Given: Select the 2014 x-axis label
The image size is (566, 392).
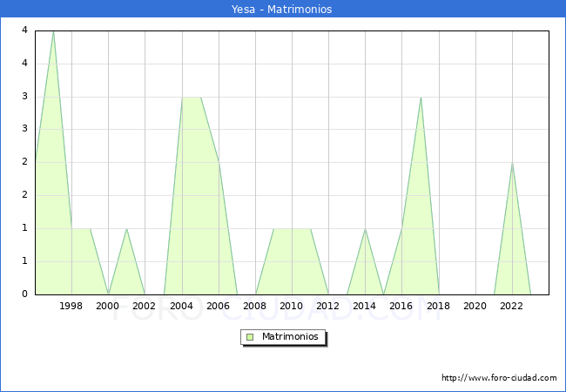Looking at the screenshot, I should pyautogui.click(x=365, y=306).
